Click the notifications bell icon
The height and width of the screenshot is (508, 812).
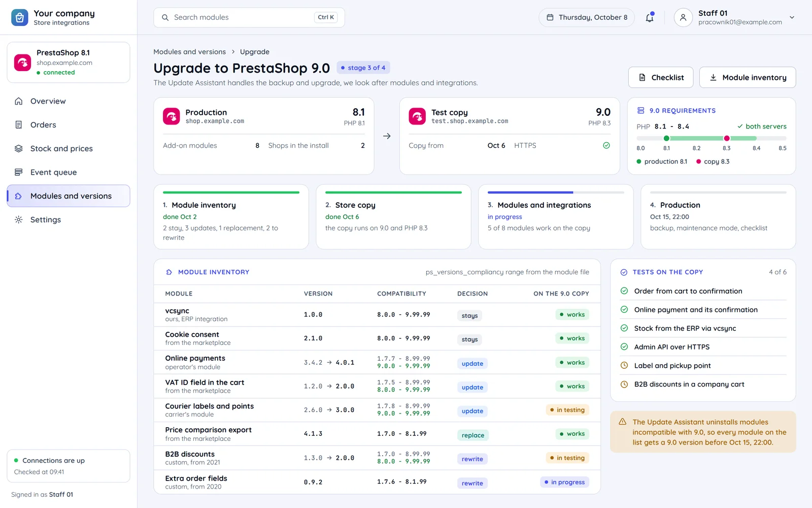[650, 17]
